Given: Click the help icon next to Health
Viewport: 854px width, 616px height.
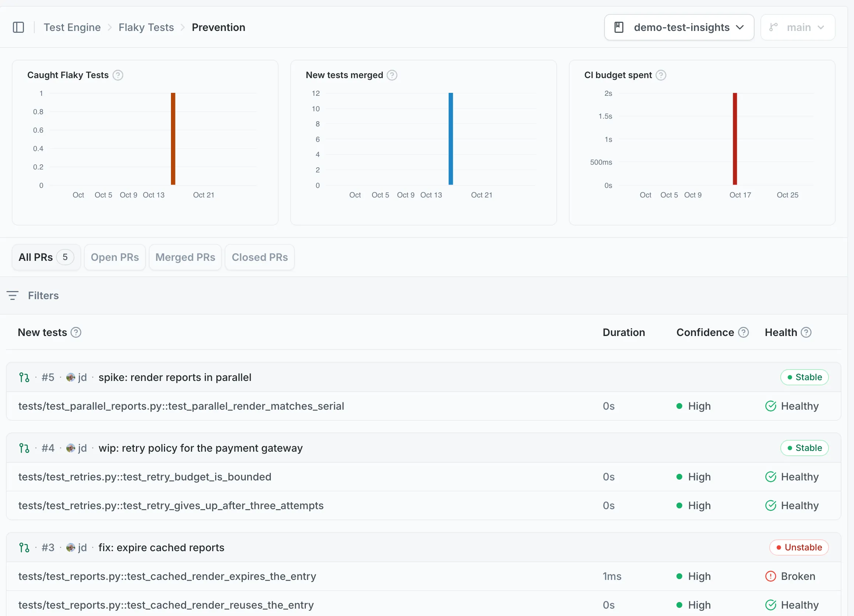Looking at the screenshot, I should (x=806, y=332).
